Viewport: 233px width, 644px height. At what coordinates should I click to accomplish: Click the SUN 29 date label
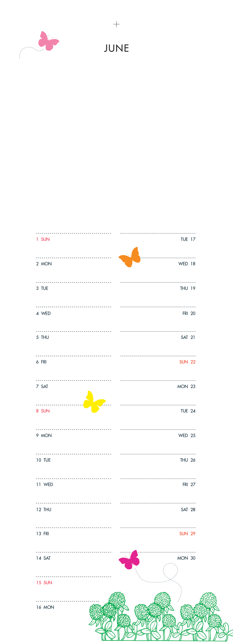click(187, 534)
